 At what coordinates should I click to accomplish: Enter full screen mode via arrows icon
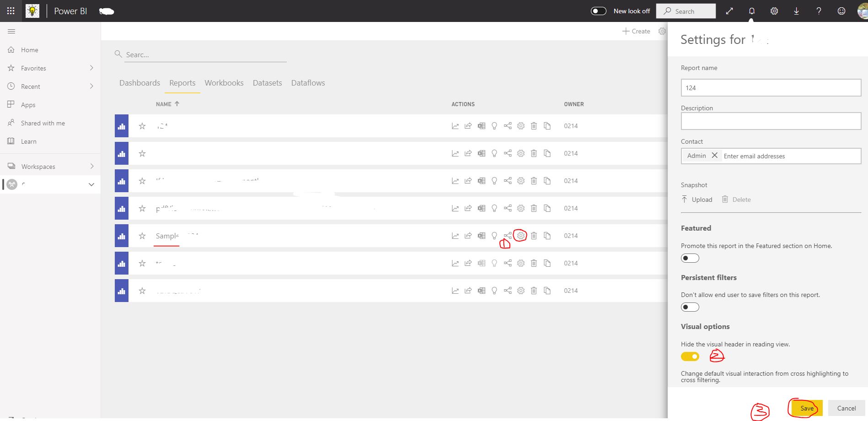(729, 11)
